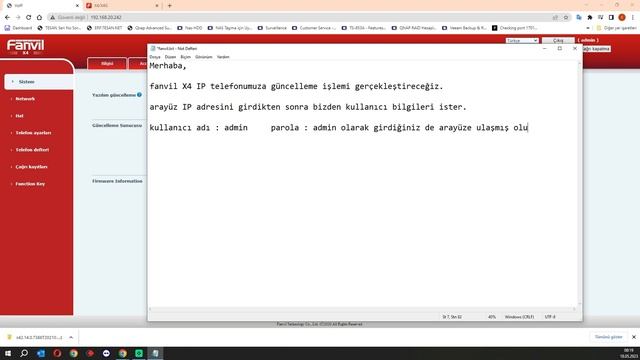
Task: Click the Fanvil logo
Action: [25, 46]
